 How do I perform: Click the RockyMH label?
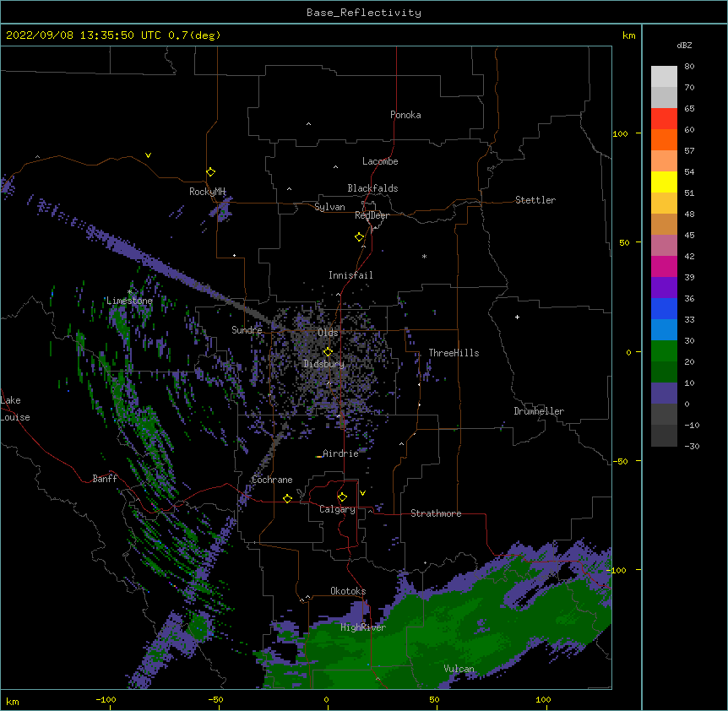[x=207, y=192]
